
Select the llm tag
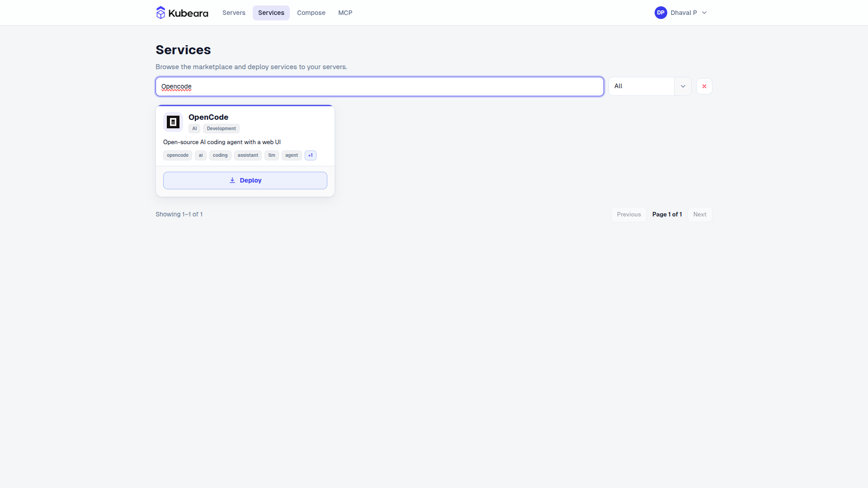click(x=272, y=155)
